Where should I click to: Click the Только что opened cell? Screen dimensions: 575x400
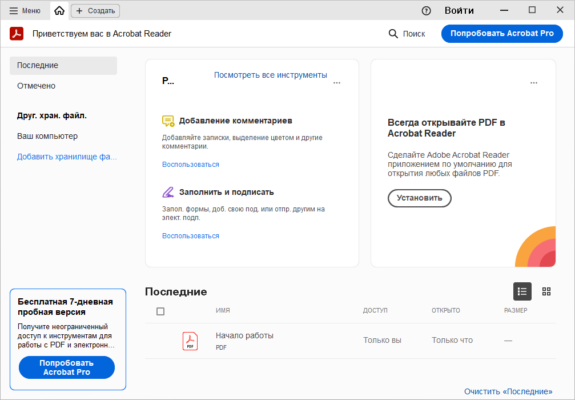pyautogui.click(x=452, y=340)
